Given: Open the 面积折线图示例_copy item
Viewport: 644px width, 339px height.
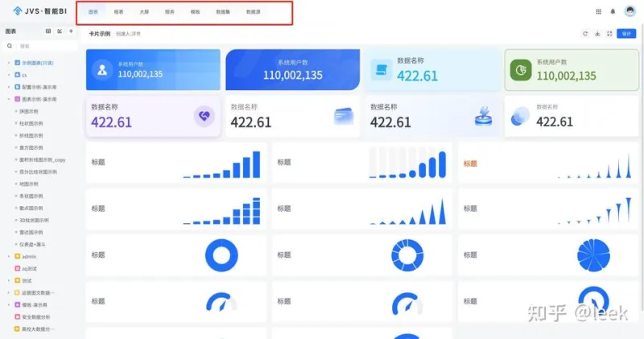Looking at the screenshot, I should pos(43,160).
